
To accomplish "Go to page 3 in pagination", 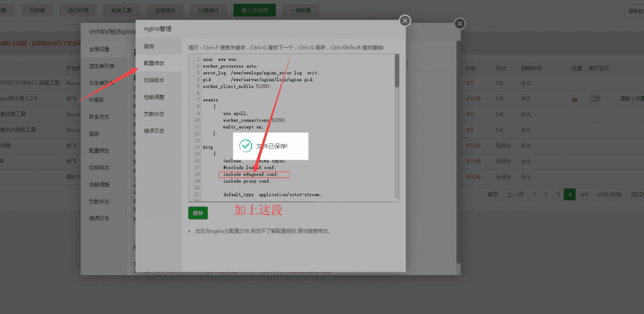I will point(558,194).
